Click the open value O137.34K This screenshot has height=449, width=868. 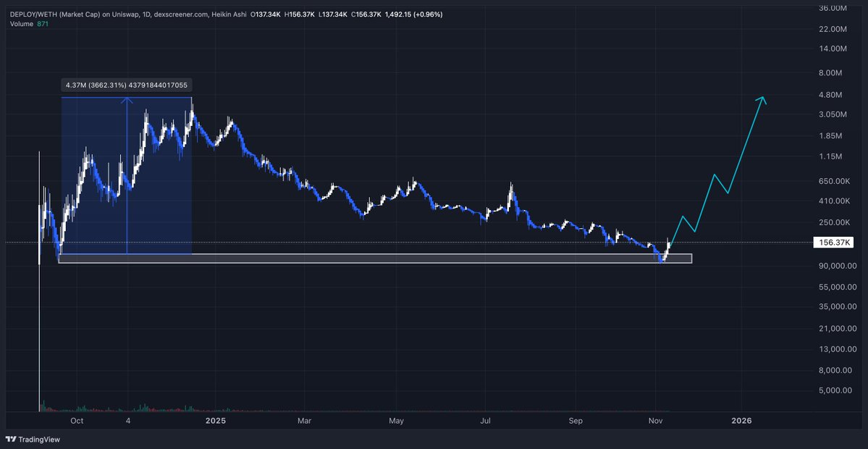coord(266,14)
